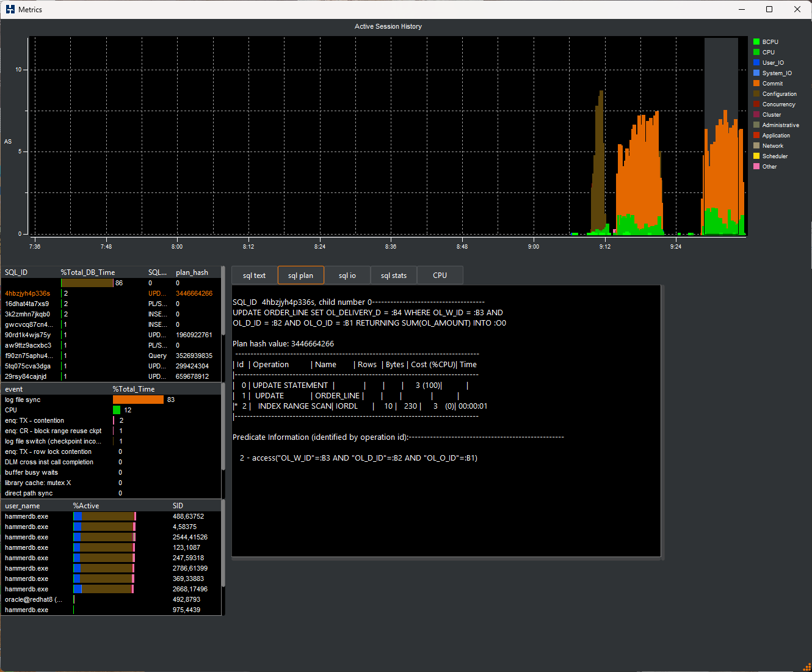
Task: Click the log file sync 83 percent bar
Action: [x=138, y=400]
